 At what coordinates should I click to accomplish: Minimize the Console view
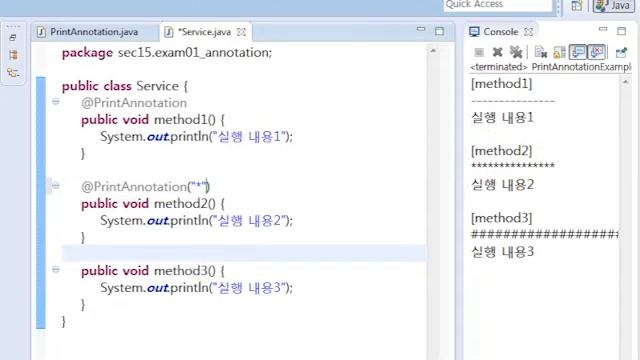(603, 29)
